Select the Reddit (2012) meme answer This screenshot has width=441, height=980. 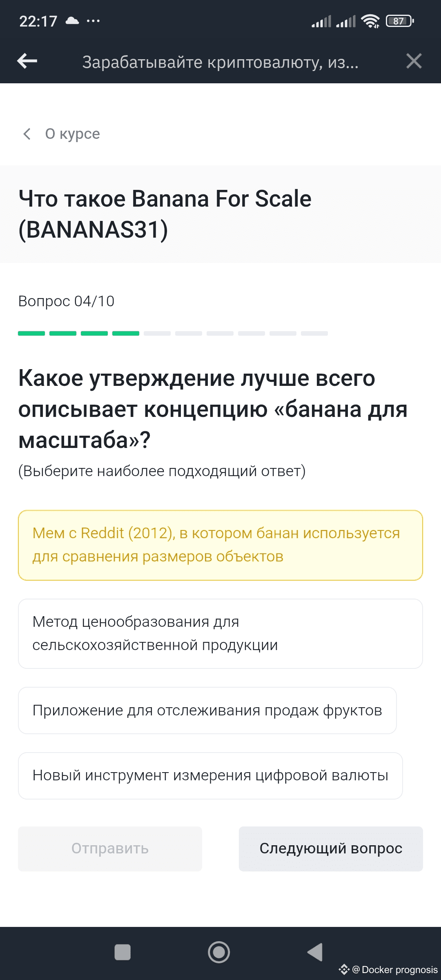220,545
